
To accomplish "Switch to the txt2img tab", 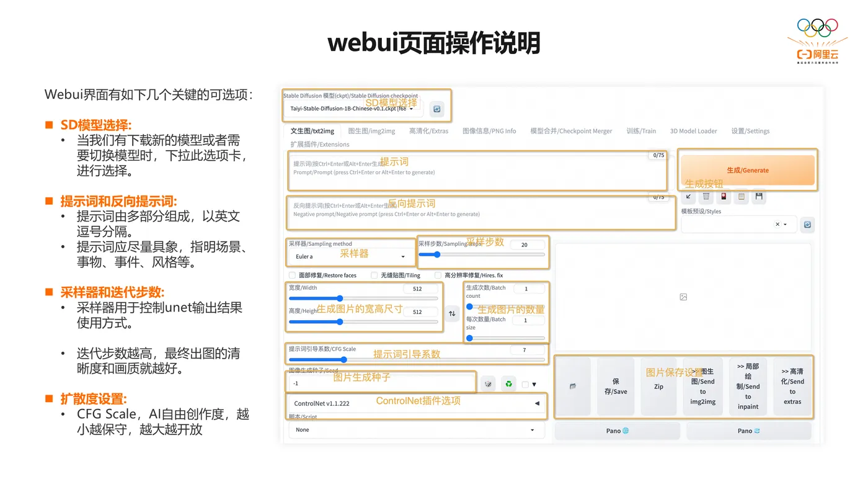I will (312, 131).
